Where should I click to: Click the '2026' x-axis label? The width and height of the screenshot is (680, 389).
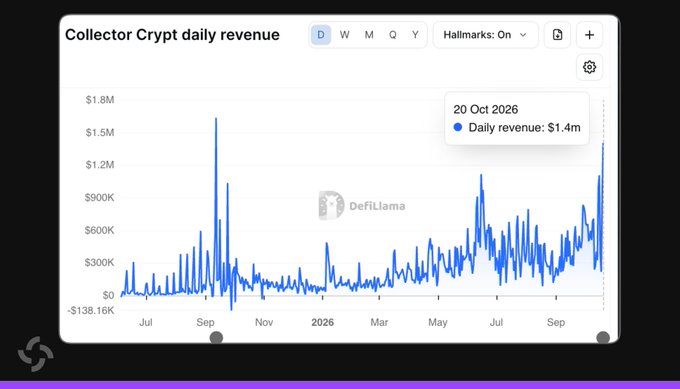(323, 322)
